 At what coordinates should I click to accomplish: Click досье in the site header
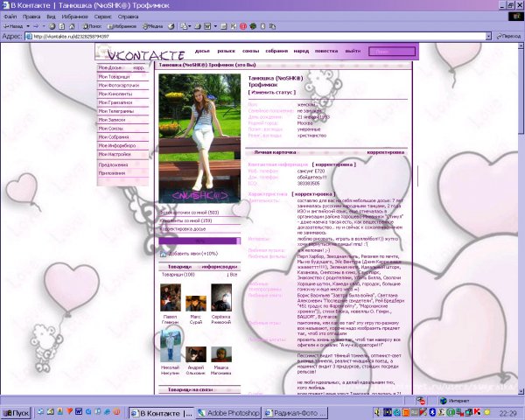click(x=202, y=51)
